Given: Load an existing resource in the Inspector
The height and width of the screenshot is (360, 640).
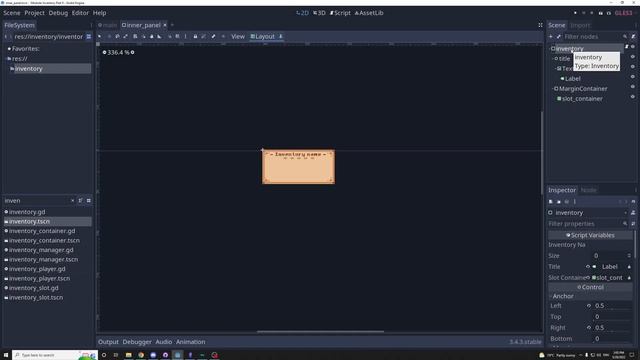Looking at the screenshot, I should (x=559, y=202).
